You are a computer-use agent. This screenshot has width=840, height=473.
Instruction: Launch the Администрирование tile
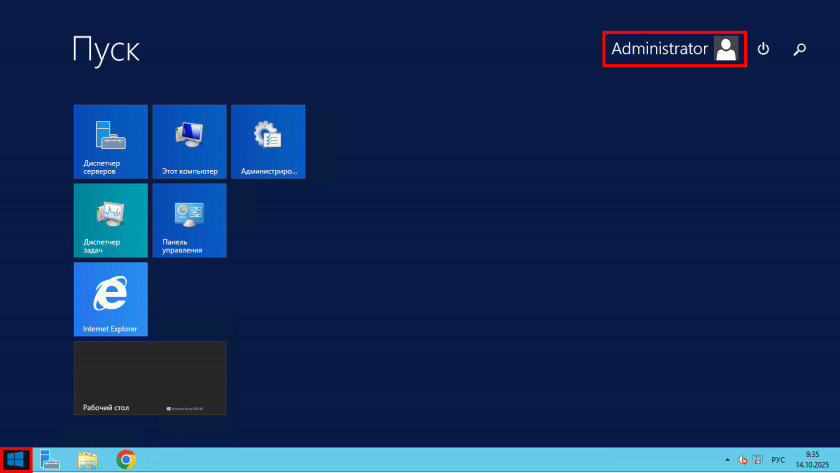click(x=268, y=141)
